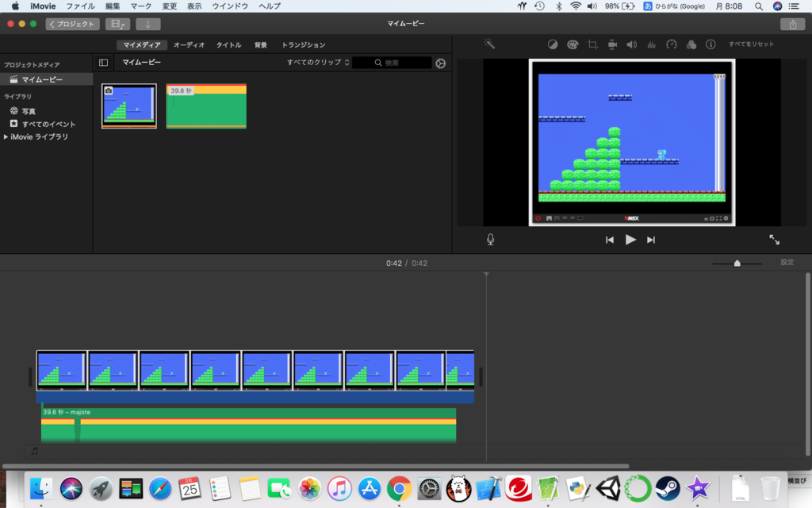
Task: Open the color balance tool
Action: pos(553,44)
